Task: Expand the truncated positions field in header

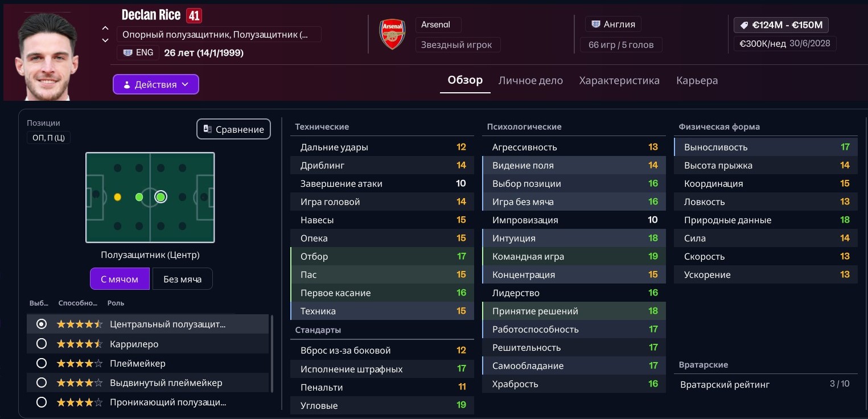Action: point(219,35)
